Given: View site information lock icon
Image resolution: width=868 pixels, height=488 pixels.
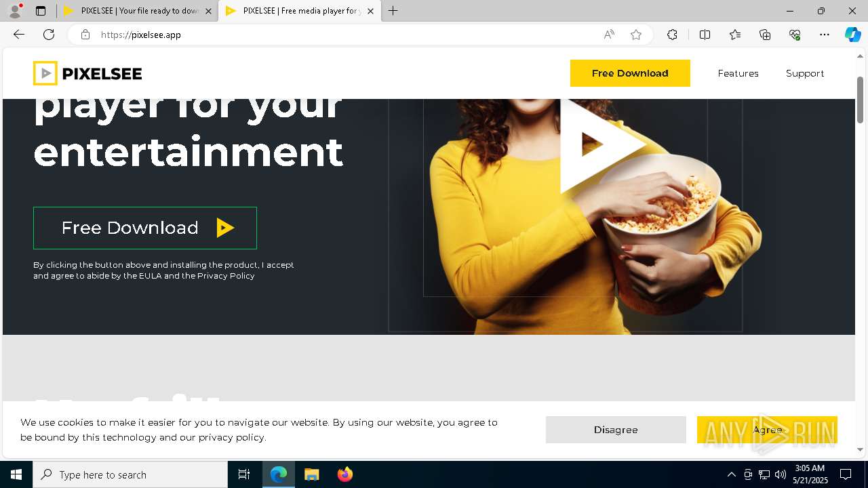Looking at the screenshot, I should 85,35.
